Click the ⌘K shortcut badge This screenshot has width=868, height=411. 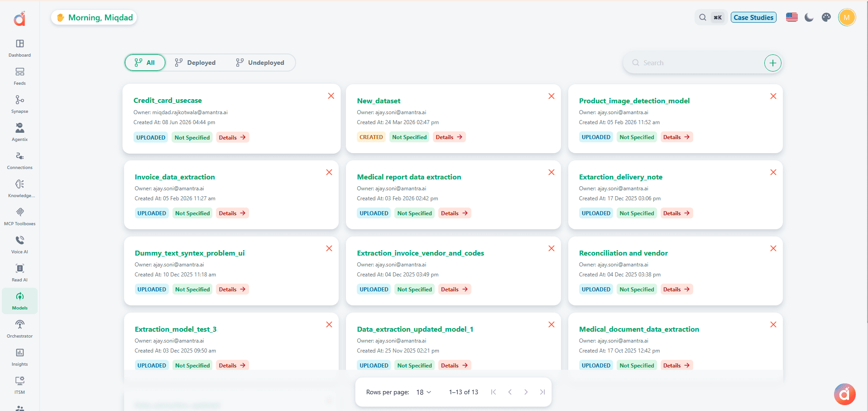[718, 18]
